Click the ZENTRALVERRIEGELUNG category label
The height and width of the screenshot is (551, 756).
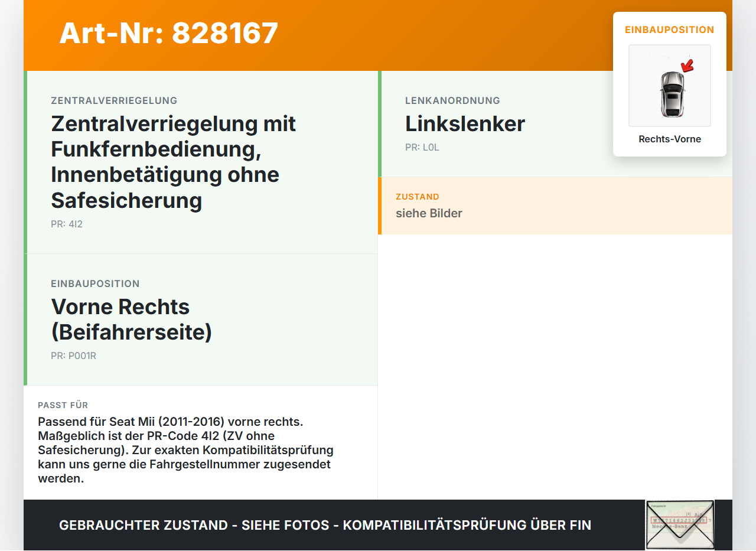pos(114,101)
